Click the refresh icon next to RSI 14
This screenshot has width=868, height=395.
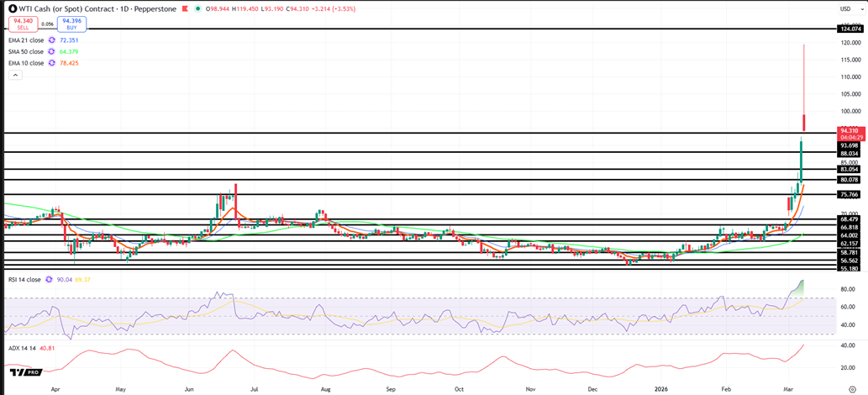[x=51, y=280]
